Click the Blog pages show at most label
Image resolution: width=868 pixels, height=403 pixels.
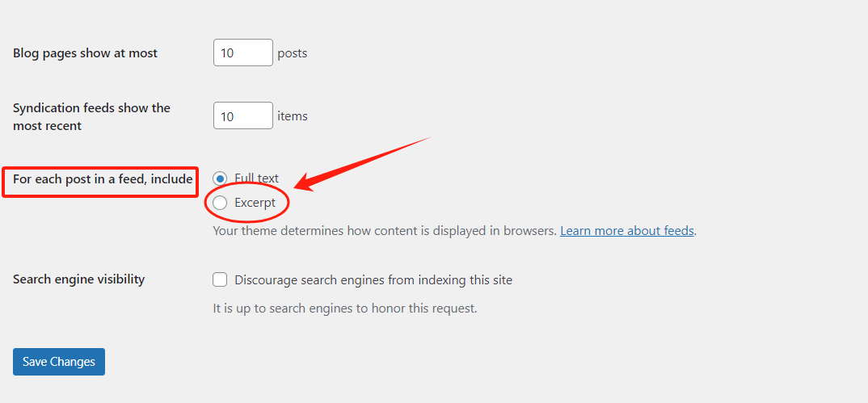(85, 53)
